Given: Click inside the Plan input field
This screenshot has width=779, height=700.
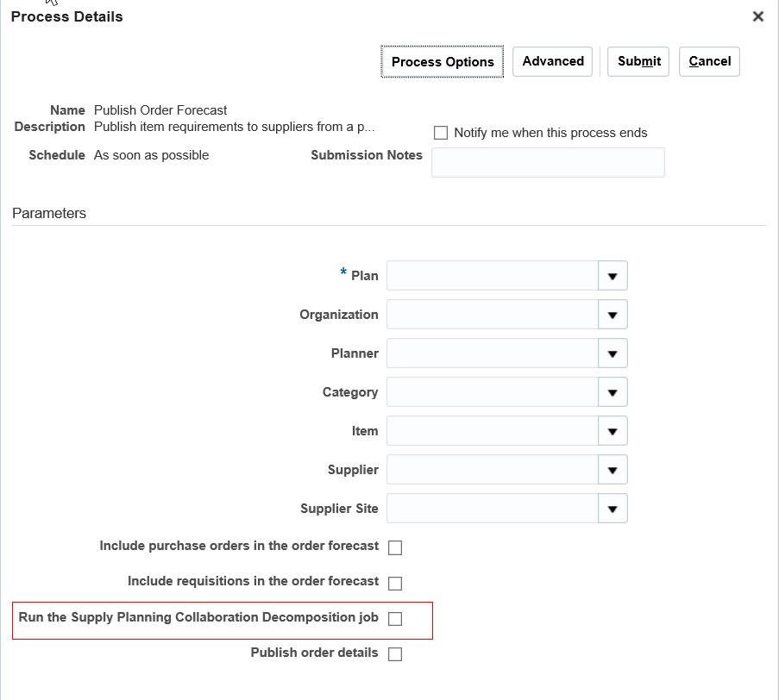Looking at the screenshot, I should coord(492,276).
